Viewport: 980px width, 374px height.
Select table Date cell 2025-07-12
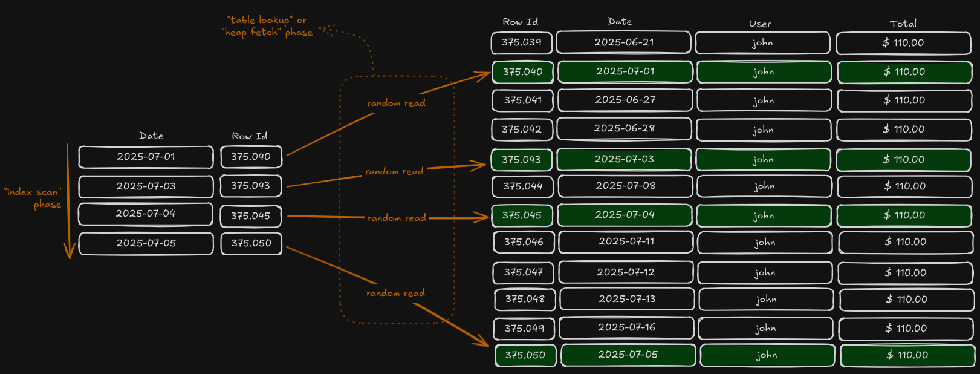pyautogui.click(x=626, y=272)
